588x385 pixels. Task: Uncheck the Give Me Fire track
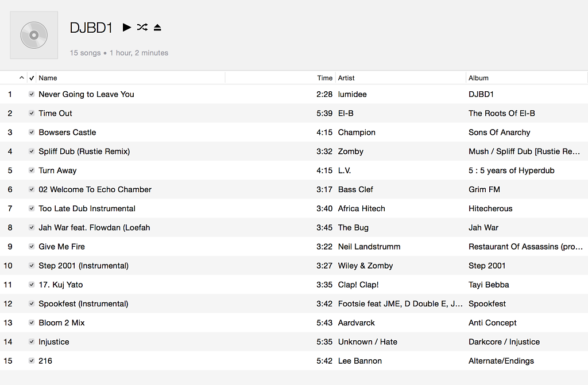coord(32,247)
